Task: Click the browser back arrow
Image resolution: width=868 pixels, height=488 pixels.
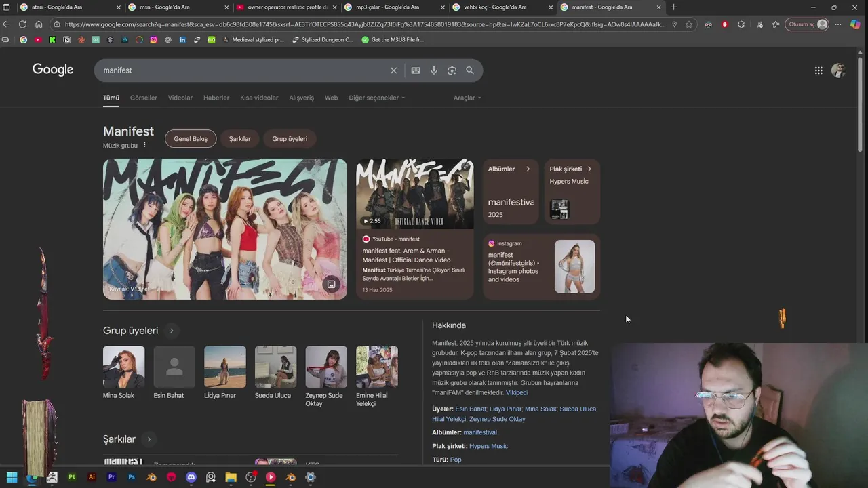Action: (6, 24)
